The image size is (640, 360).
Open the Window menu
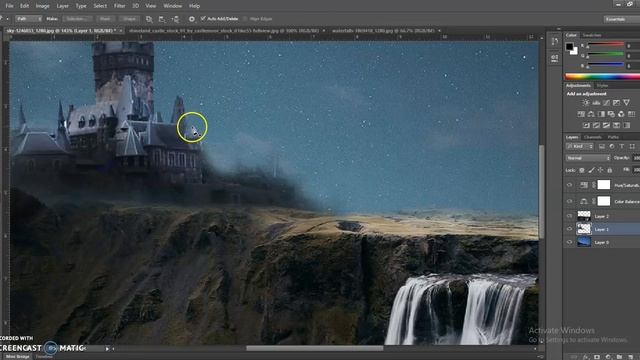(x=173, y=6)
